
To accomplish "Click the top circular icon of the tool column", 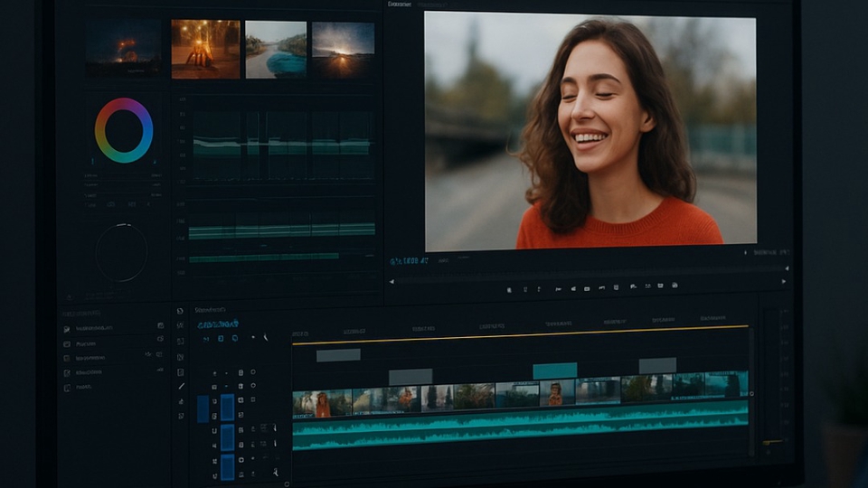I will (180, 311).
